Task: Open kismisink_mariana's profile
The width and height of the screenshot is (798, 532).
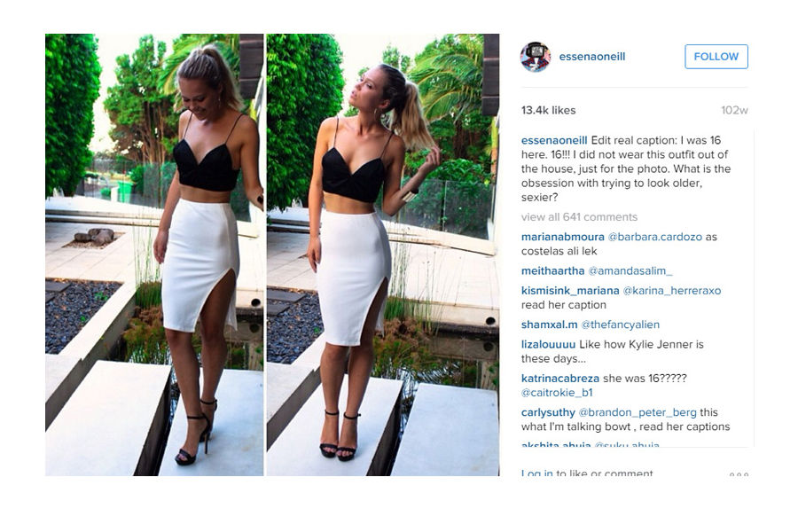Action: [570, 291]
